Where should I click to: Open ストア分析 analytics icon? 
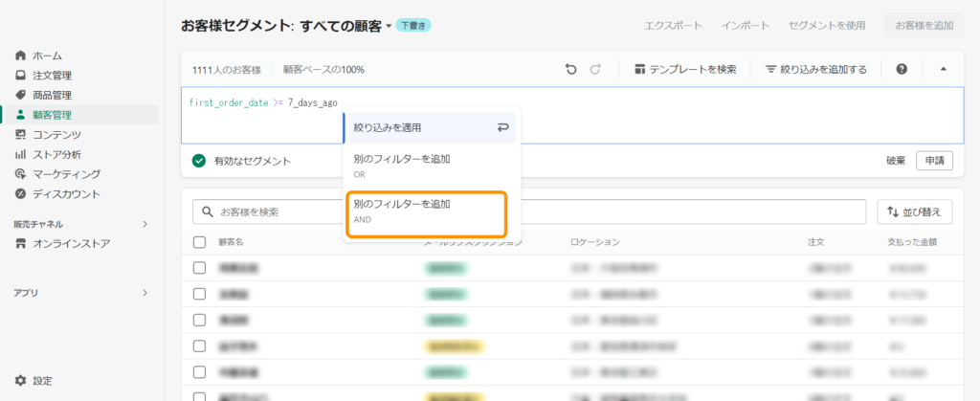tap(21, 154)
